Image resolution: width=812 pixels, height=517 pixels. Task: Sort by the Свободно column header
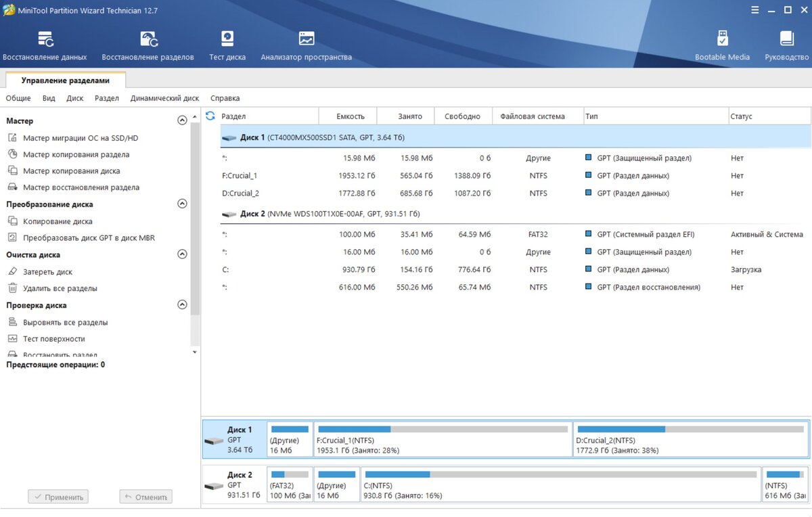[x=463, y=116]
